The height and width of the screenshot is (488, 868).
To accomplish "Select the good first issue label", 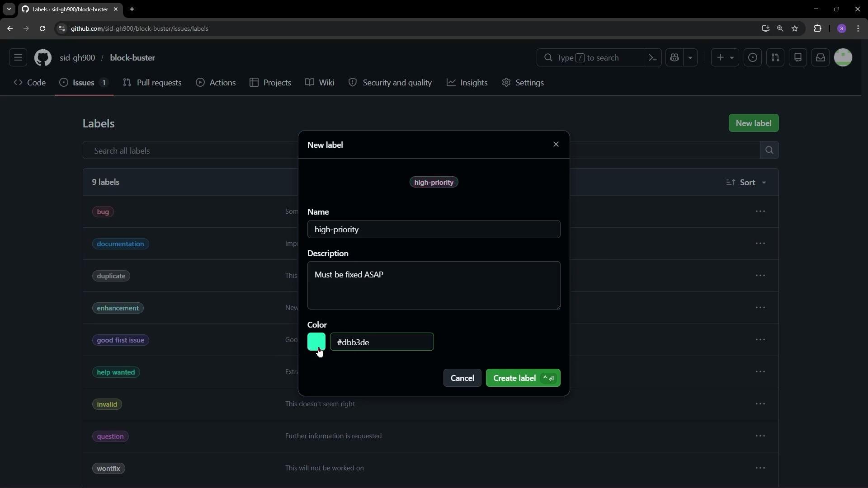I will click(x=121, y=340).
